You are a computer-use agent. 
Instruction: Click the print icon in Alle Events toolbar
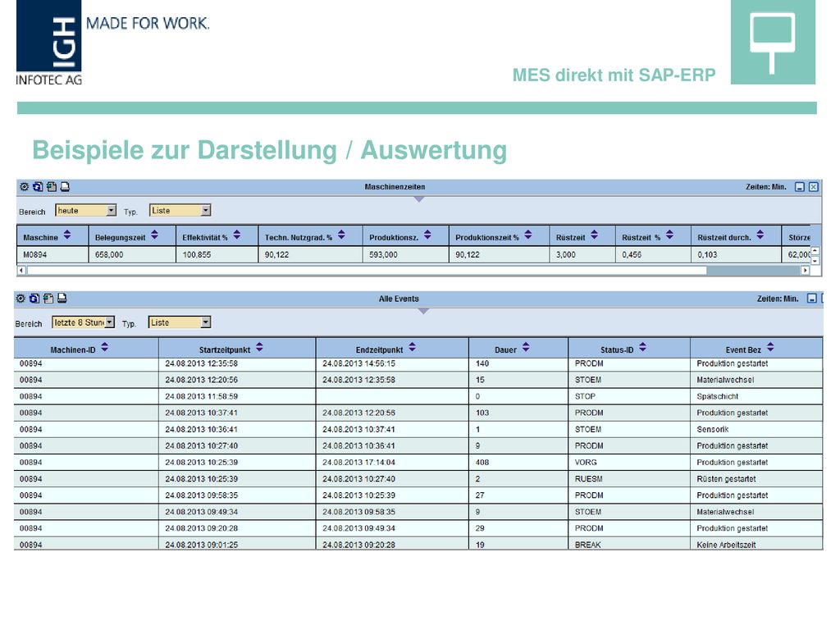pyautogui.click(x=62, y=299)
